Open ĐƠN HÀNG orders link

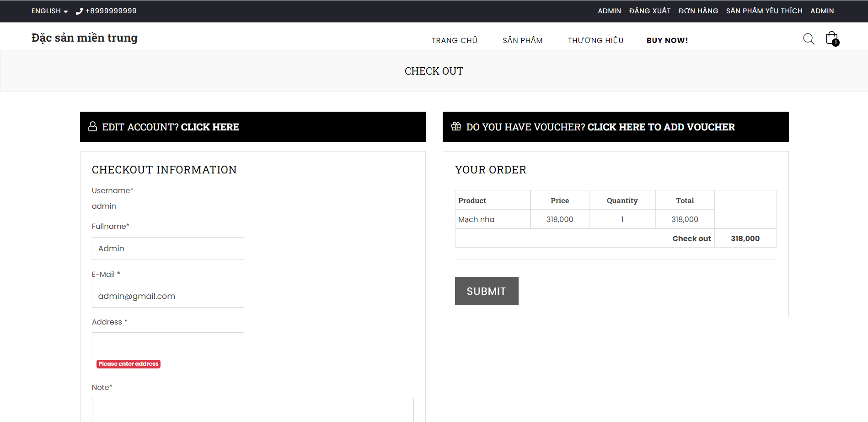click(x=698, y=11)
